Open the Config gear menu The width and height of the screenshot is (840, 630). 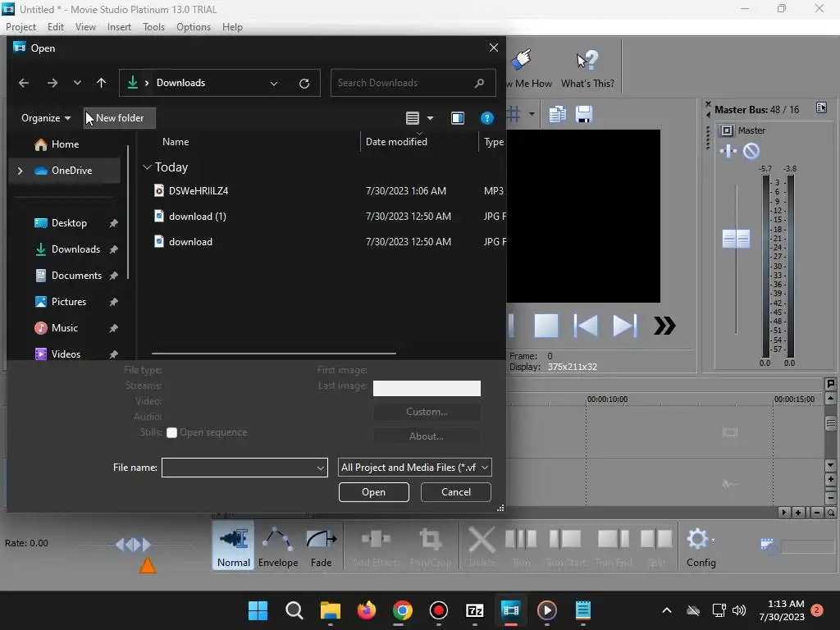[701, 546]
